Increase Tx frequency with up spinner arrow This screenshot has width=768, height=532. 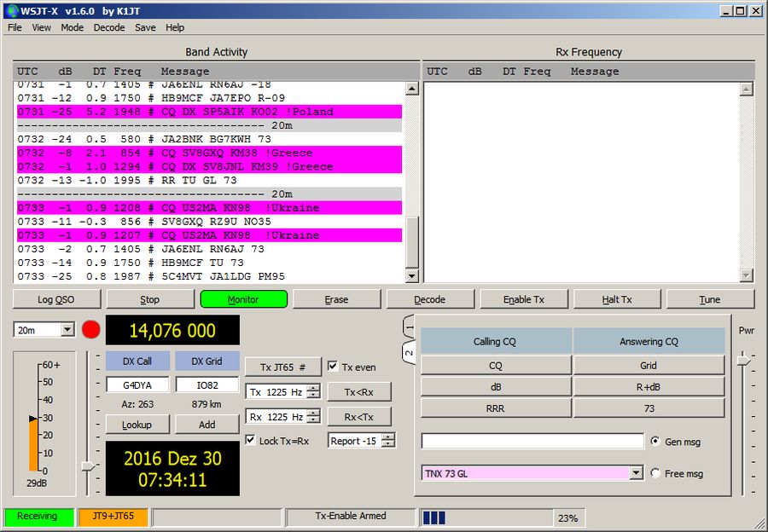[x=313, y=388]
